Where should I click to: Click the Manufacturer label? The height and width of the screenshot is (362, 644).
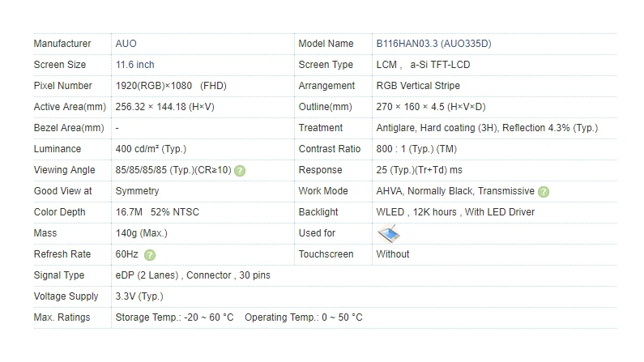coord(62,44)
